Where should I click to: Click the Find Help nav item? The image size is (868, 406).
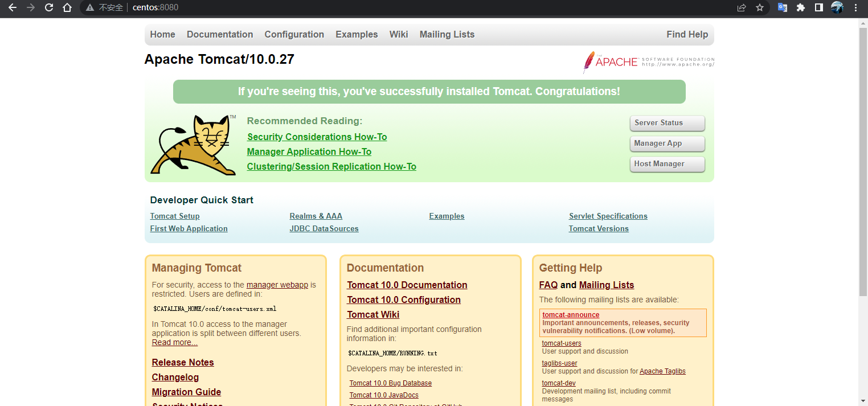click(687, 35)
